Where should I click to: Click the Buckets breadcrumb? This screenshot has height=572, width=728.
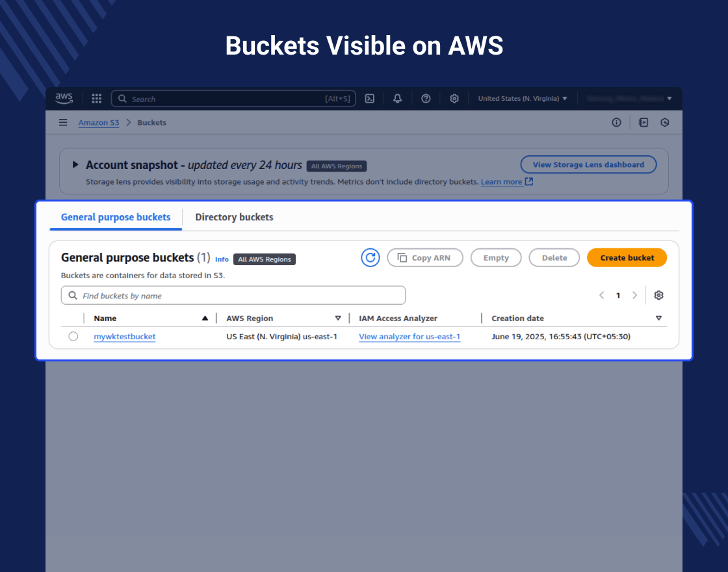(152, 123)
